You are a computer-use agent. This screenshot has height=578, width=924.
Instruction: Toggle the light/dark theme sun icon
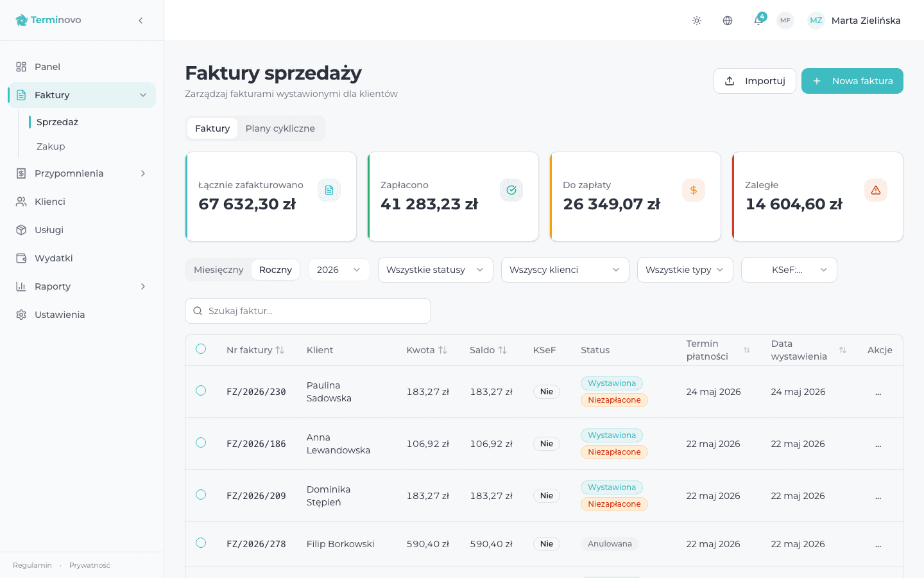[697, 21]
